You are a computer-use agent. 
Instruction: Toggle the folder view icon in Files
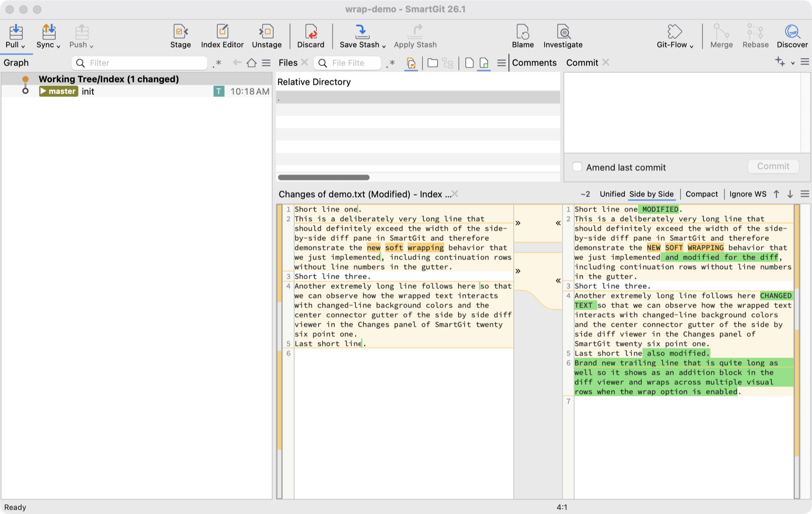click(x=433, y=63)
